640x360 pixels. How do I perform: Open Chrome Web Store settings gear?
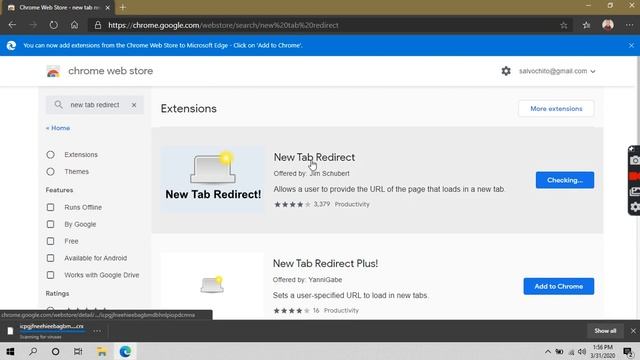pos(506,71)
